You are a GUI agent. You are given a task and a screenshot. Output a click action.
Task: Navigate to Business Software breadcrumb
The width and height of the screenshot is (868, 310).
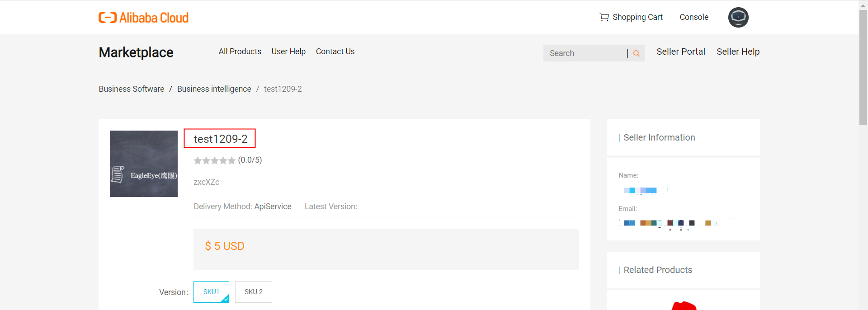[132, 89]
